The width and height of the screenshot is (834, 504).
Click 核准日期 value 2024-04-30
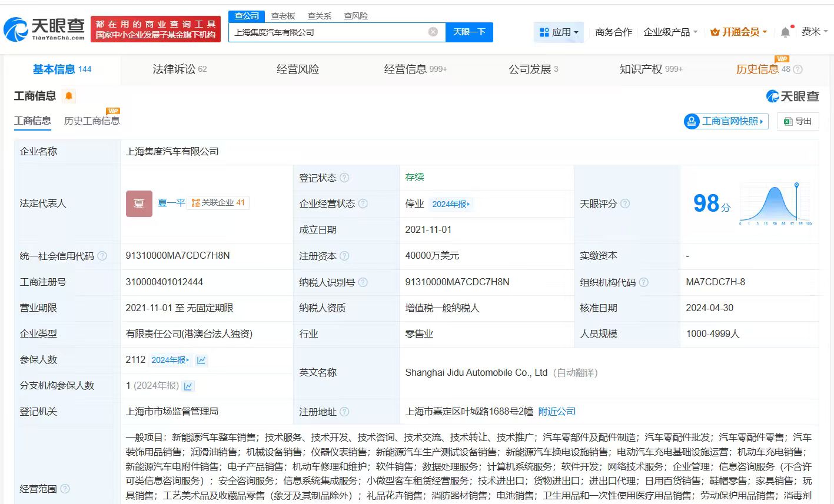pos(710,308)
